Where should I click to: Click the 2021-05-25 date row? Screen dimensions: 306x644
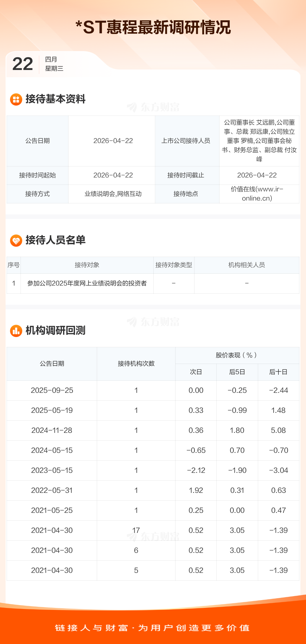(x=153, y=510)
